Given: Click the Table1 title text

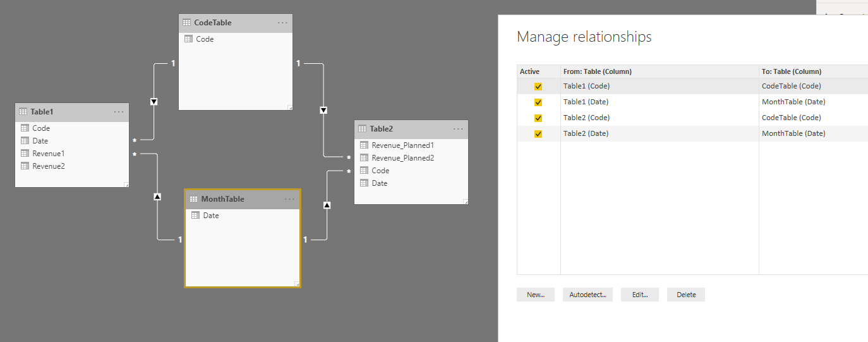Looking at the screenshot, I should click(x=42, y=112).
